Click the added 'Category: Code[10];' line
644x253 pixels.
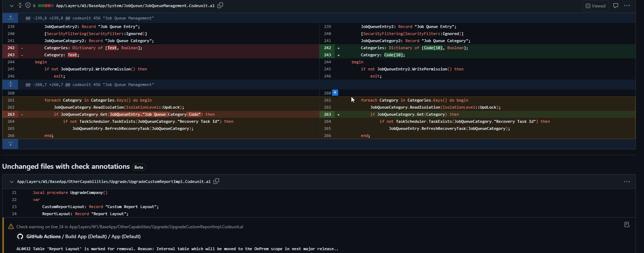486,55
